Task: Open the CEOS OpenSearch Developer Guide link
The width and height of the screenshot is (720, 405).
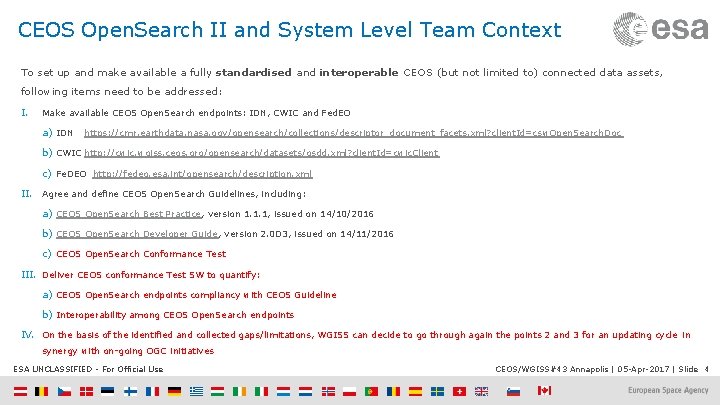Action: [x=137, y=234]
